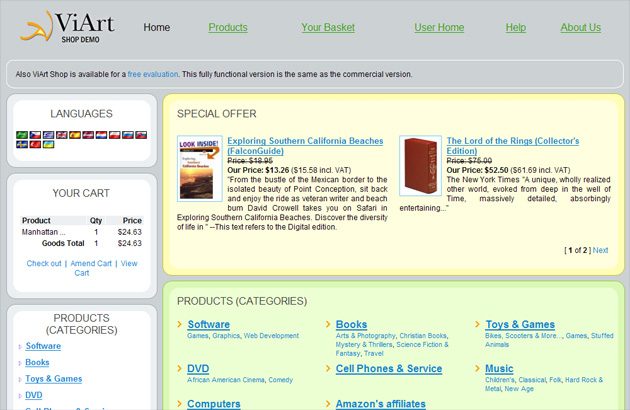Open Toys & Games in sidebar categories
The width and height of the screenshot is (630, 410).
[x=53, y=379]
